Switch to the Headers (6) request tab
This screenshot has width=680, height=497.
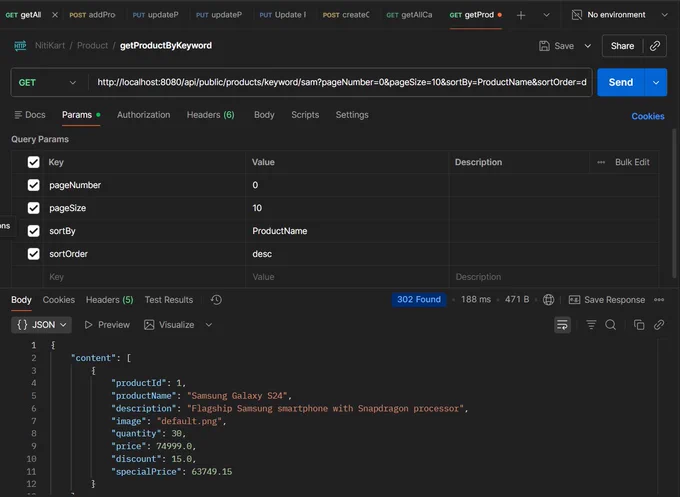coord(210,115)
